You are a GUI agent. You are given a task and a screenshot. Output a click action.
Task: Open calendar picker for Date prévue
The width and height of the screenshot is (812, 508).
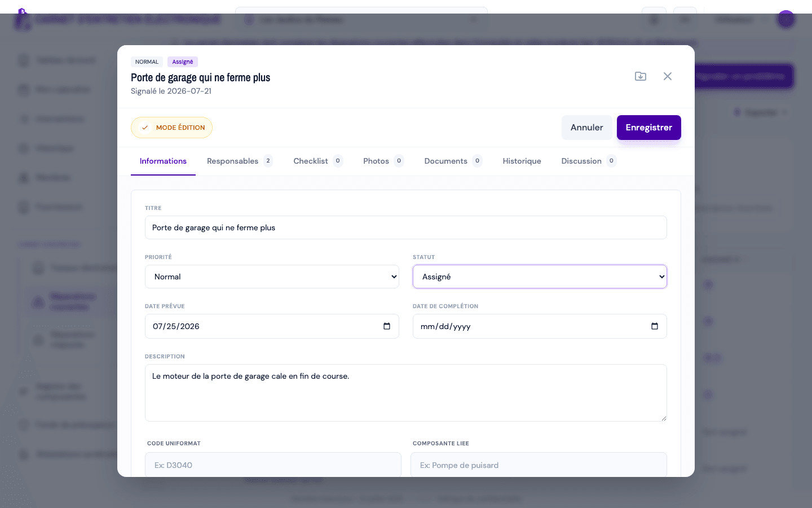(x=387, y=326)
